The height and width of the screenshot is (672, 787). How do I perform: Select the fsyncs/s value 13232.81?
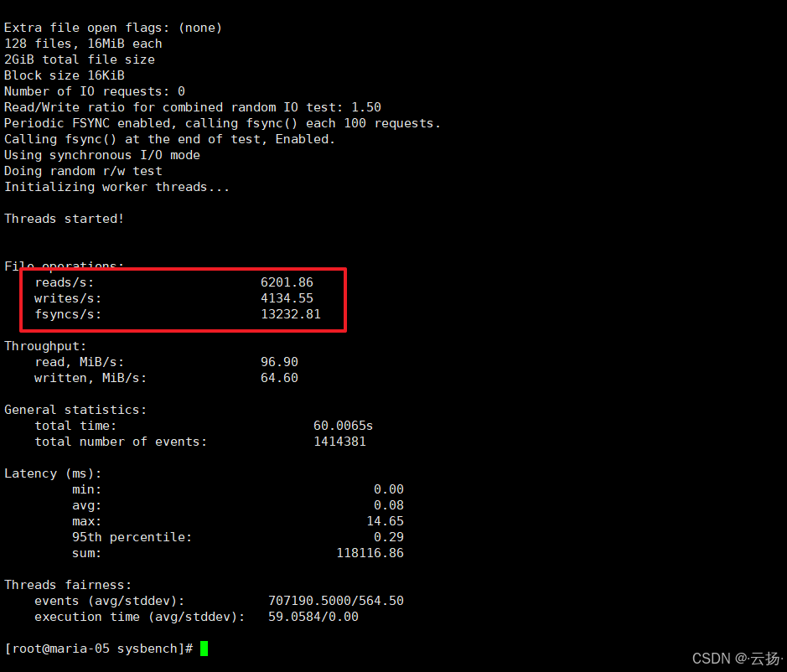pyautogui.click(x=291, y=314)
